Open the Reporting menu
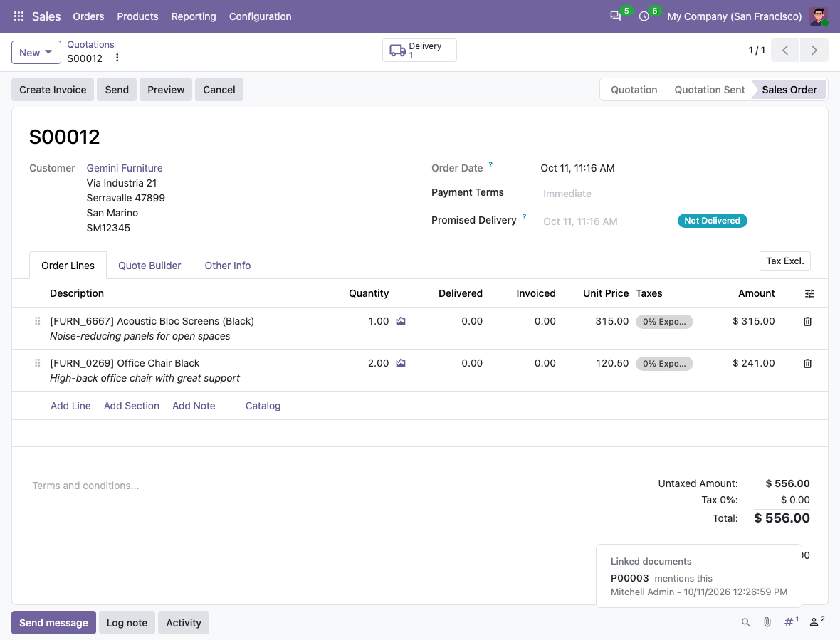The width and height of the screenshot is (840, 640). click(194, 16)
